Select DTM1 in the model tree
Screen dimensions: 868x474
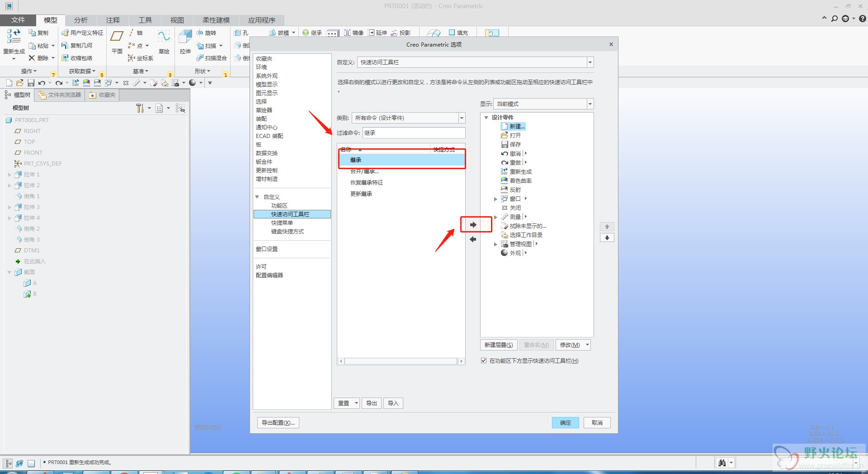[32, 251]
